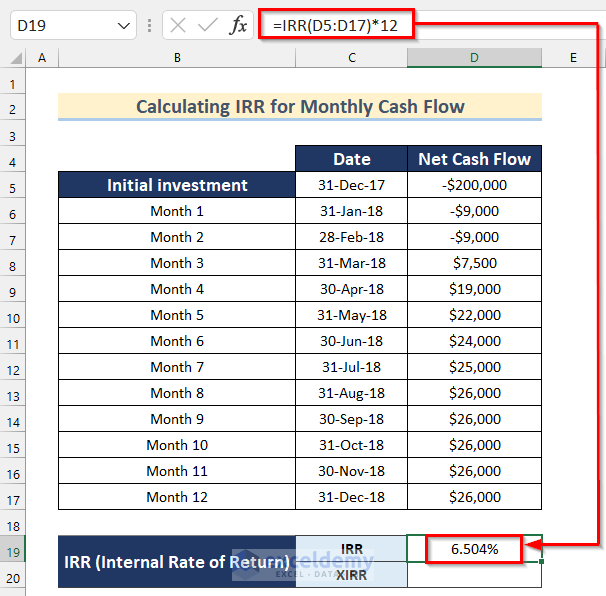Image resolution: width=606 pixels, height=596 pixels.
Task: Click the Select All corner triangle
Action: coord(16,58)
